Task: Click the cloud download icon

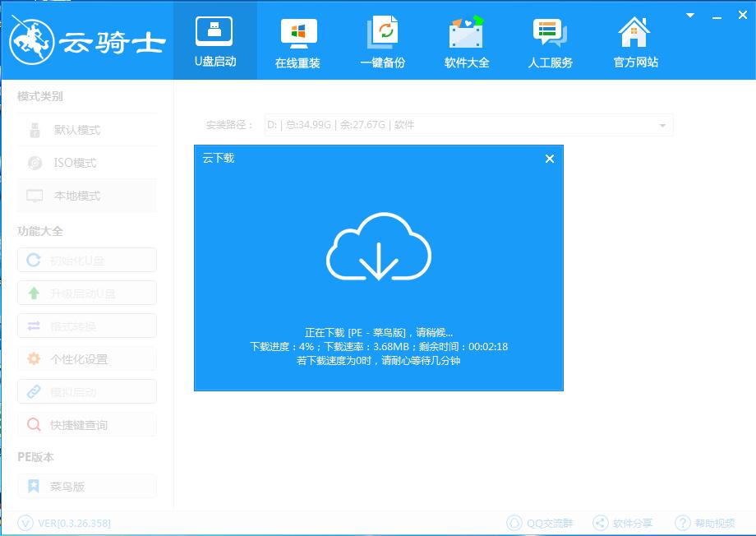Action: tap(379, 247)
